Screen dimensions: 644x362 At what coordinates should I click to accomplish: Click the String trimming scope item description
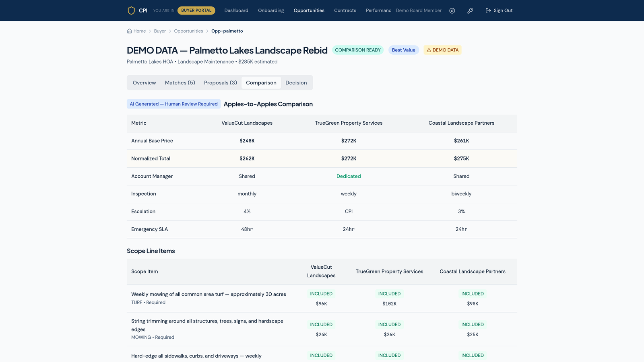tap(207, 325)
